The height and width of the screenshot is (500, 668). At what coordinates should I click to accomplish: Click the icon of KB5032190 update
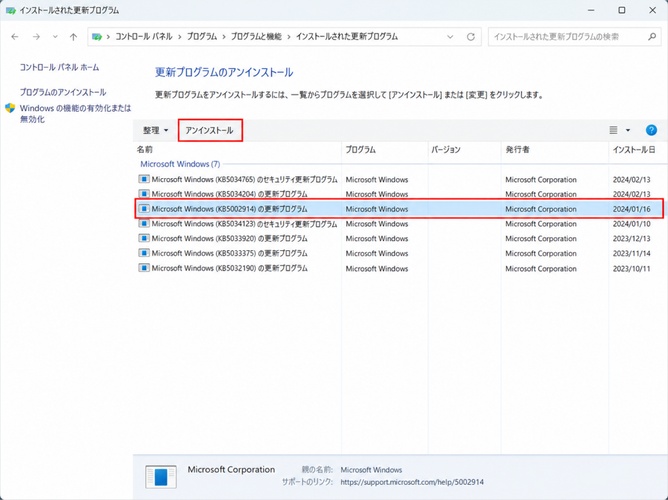tap(144, 268)
